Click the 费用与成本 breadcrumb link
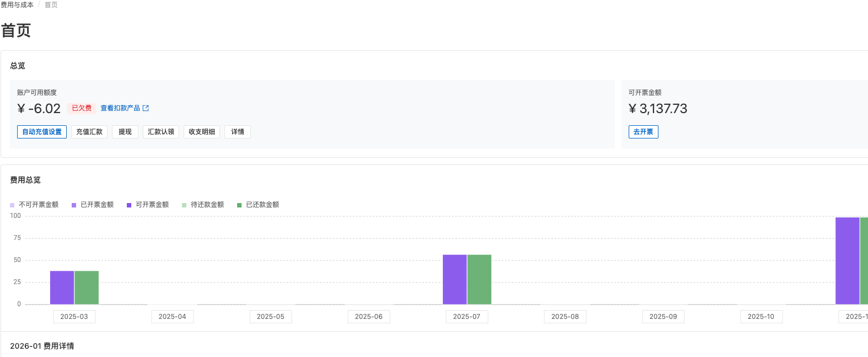 (x=17, y=5)
